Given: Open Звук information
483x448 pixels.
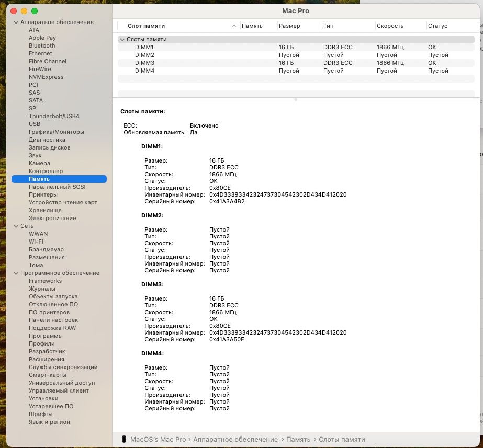Looking at the screenshot, I should coord(35,155).
